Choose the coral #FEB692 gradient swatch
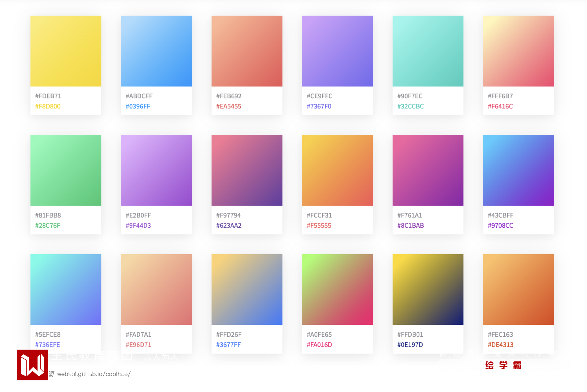 point(247,51)
